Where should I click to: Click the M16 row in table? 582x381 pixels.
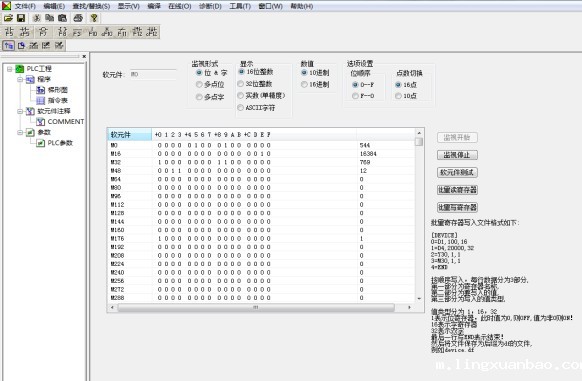pyautogui.click(x=261, y=154)
